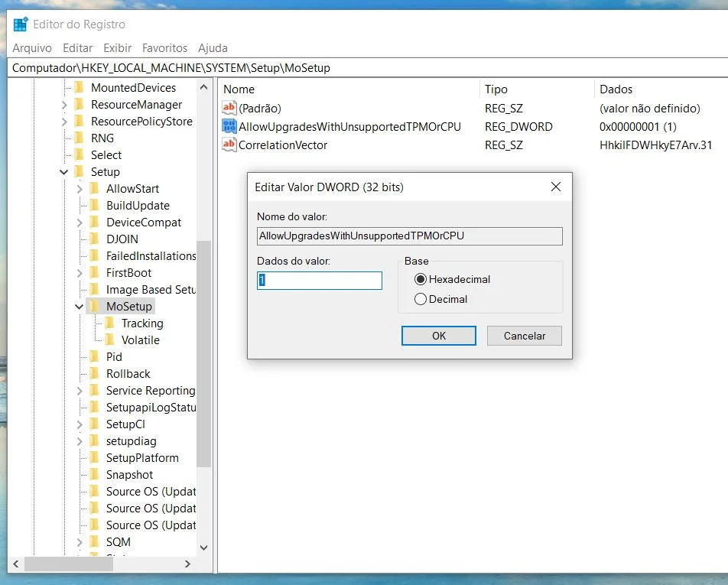Screen dimensions: 728x585
Task: Select the CorrelationVector string value icon
Action: point(229,145)
